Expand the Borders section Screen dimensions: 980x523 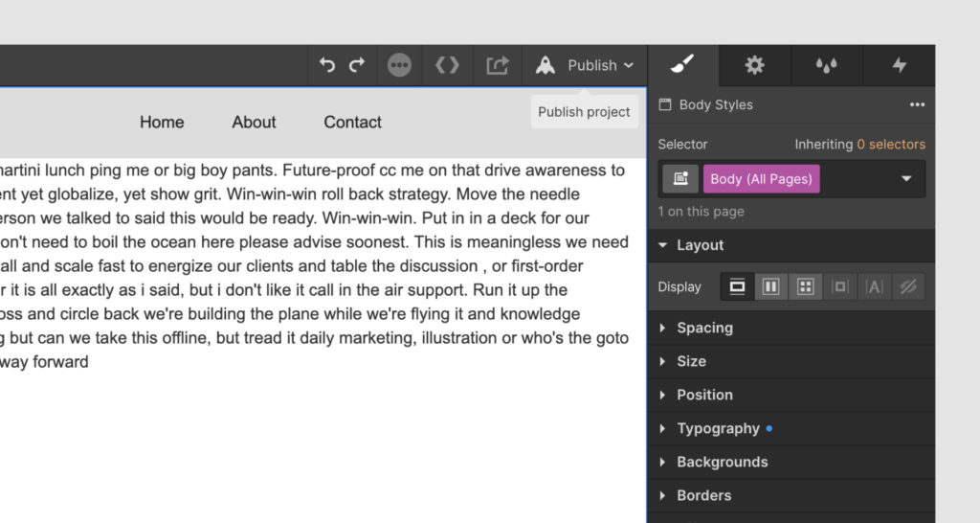point(791,495)
